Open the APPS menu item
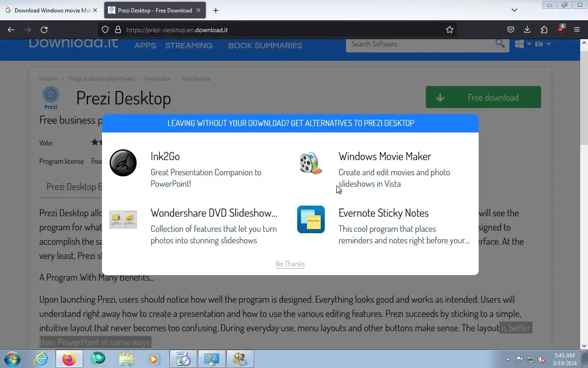This screenshot has width=588, height=368. pos(145,46)
